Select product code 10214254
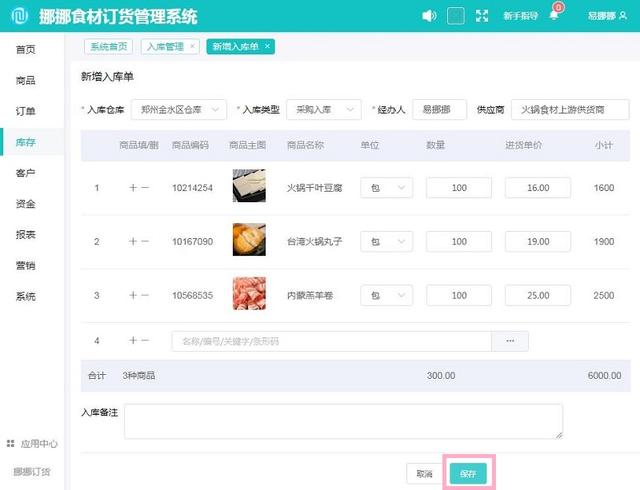This screenshot has width=640, height=490. [x=192, y=188]
